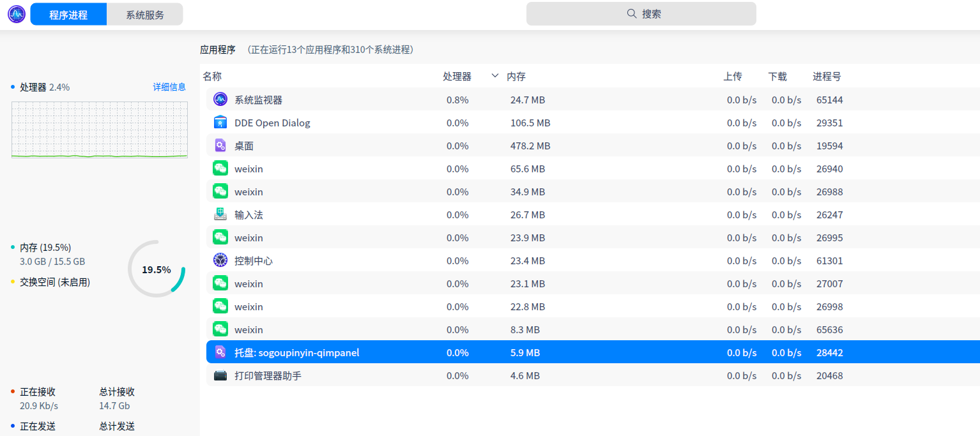Select the 输入法 process name
The width and height of the screenshot is (980, 436).
249,214
